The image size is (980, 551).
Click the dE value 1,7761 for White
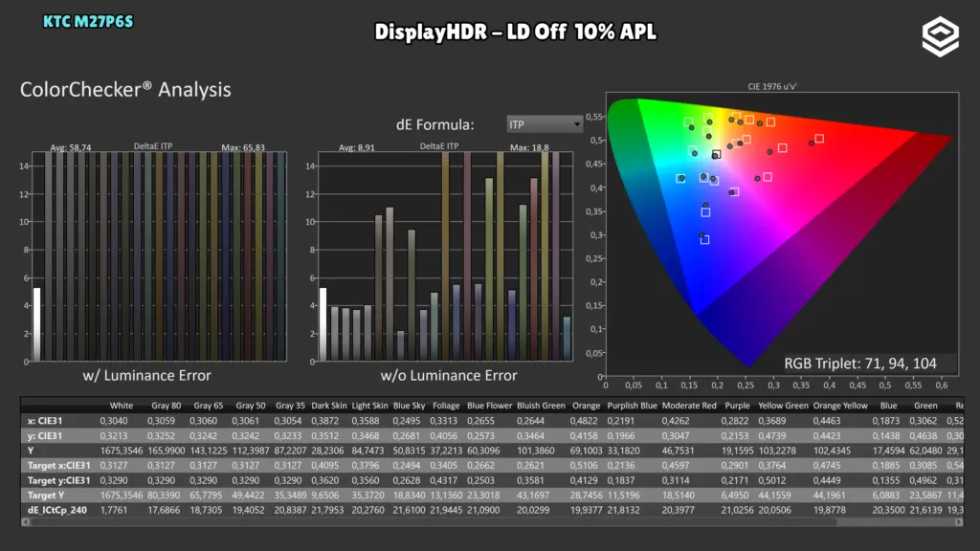pyautogui.click(x=113, y=511)
